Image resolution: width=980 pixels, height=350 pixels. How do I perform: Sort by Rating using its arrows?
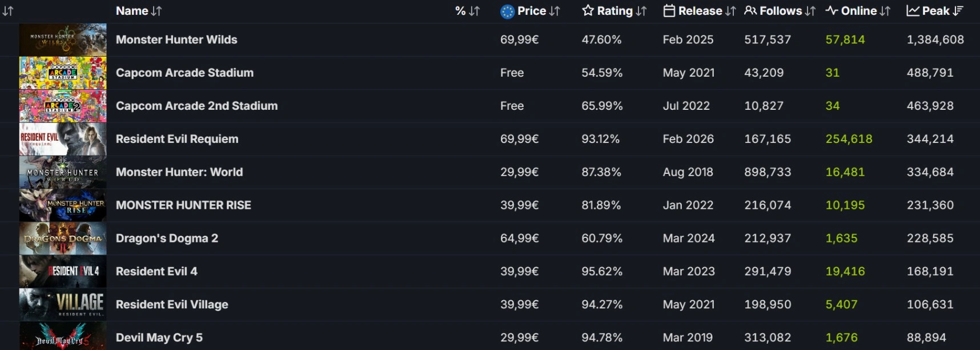(641, 11)
